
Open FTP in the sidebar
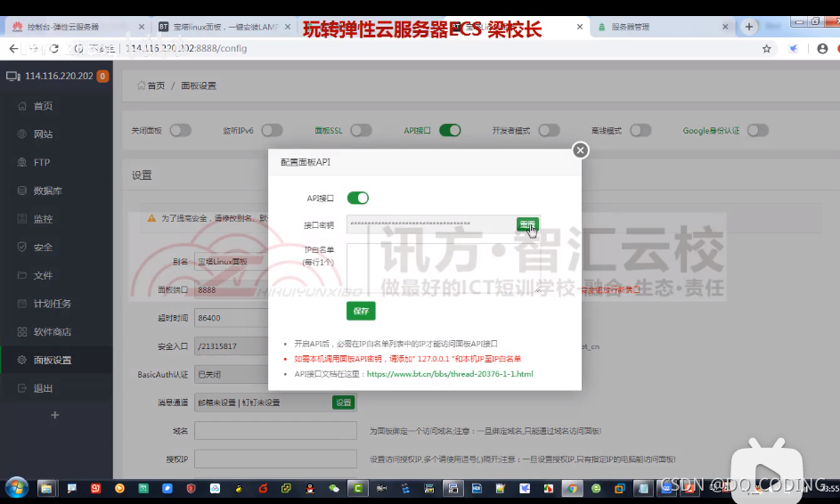pos(42,162)
